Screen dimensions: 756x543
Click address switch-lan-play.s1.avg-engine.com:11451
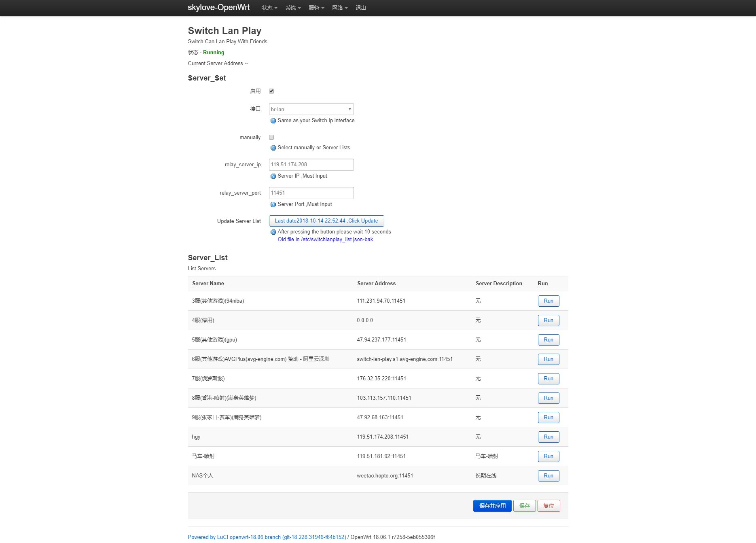[405, 359]
